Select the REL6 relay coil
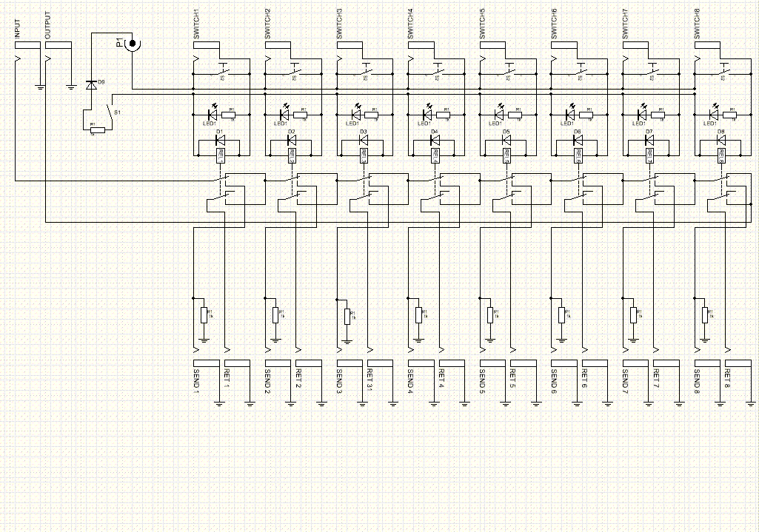Image resolution: width=759 pixels, height=532 pixels. pyautogui.click(x=578, y=156)
